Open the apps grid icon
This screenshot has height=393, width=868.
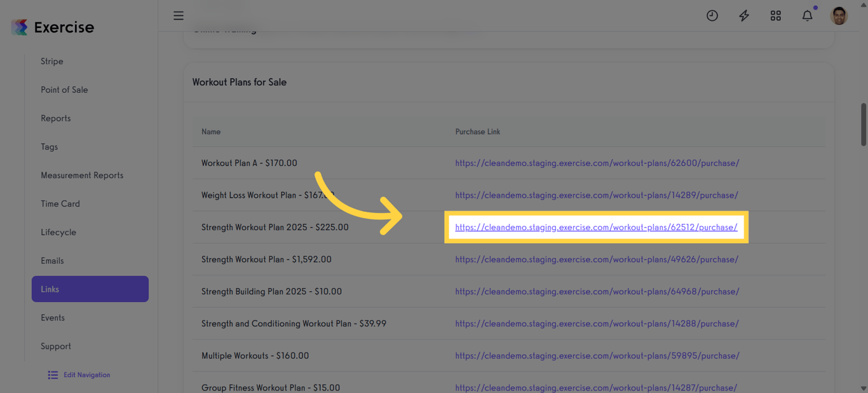776,16
